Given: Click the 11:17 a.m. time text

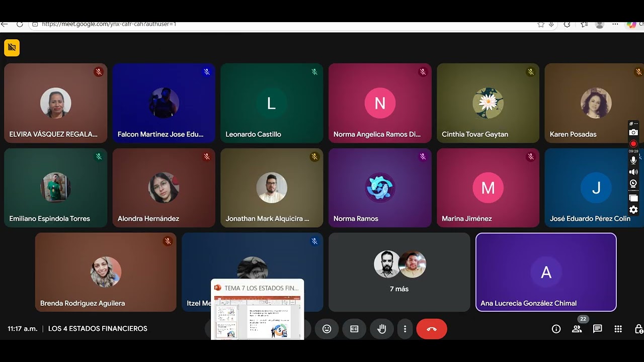Looking at the screenshot, I should click(x=23, y=329).
